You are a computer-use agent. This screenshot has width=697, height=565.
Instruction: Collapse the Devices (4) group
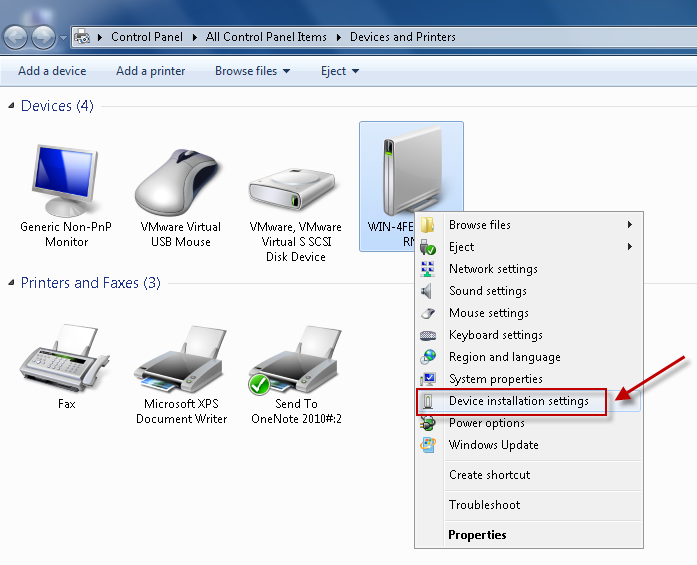pos(11,106)
